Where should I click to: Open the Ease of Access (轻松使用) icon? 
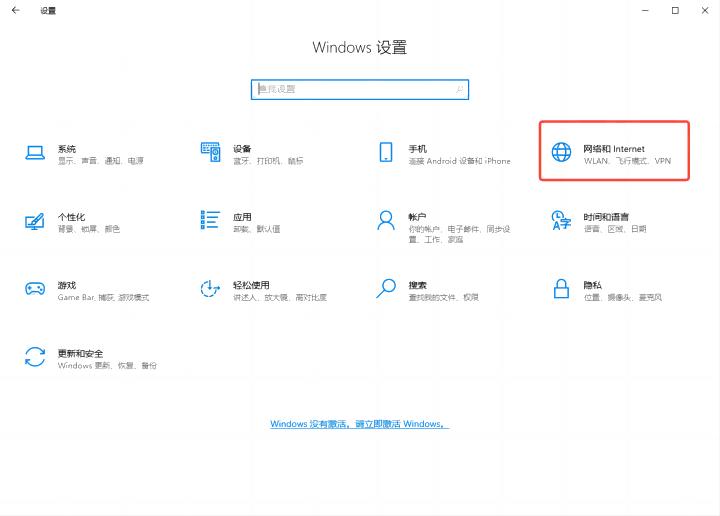tap(210, 289)
